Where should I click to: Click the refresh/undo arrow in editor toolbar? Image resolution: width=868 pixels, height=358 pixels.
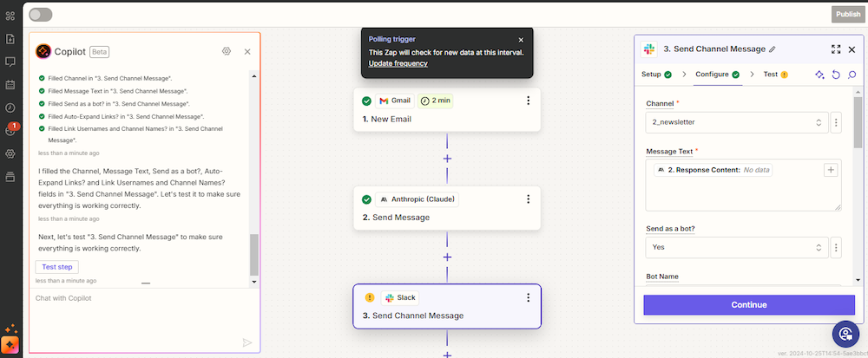836,75
